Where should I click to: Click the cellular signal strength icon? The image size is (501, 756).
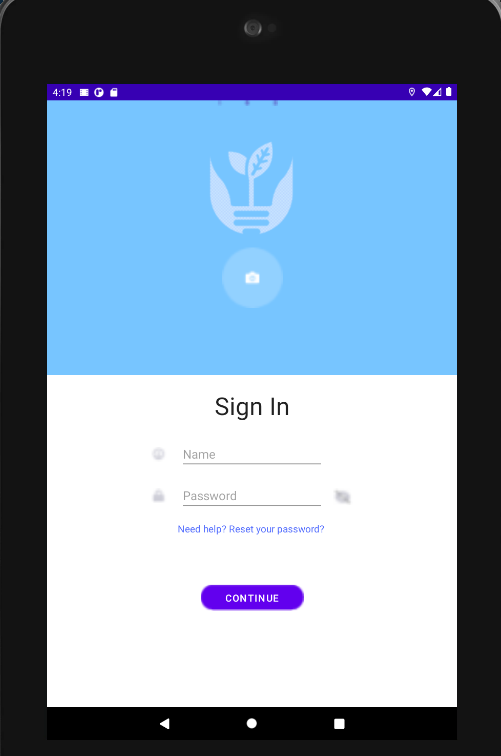[437, 92]
